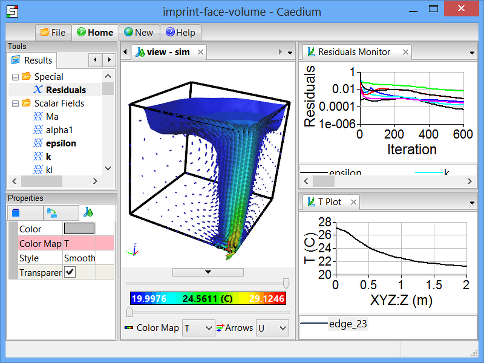The image size is (484, 363).
Task: Select the Ma scalar field
Action: pyautogui.click(x=52, y=117)
